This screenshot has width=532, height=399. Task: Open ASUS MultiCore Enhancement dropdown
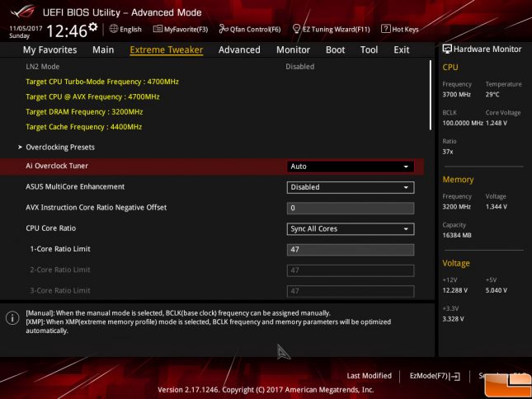tap(351, 187)
